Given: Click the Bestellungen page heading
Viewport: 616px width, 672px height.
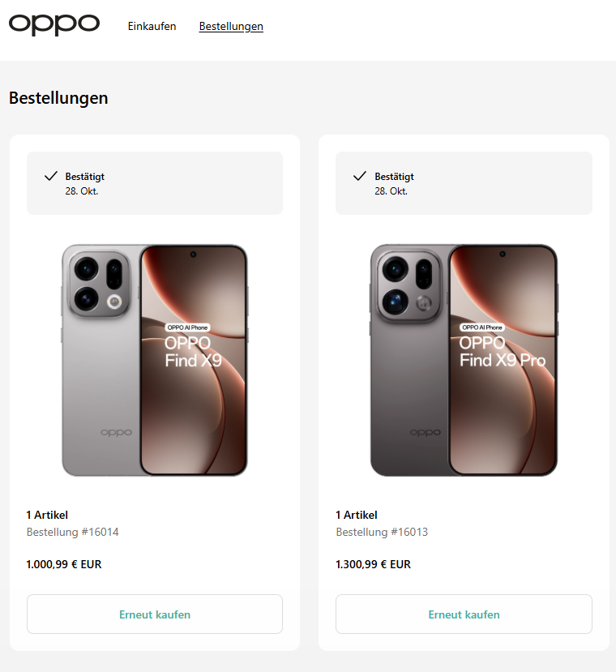Looking at the screenshot, I should [x=58, y=98].
